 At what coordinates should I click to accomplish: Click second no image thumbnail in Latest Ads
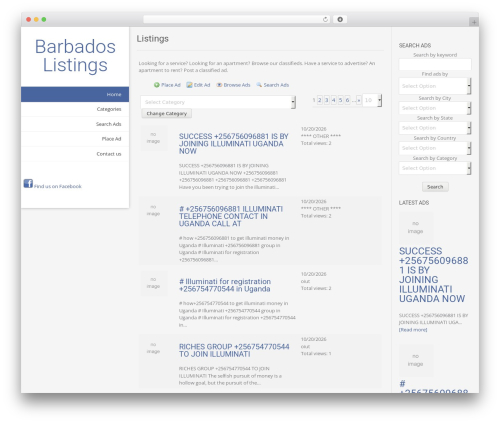click(416, 360)
